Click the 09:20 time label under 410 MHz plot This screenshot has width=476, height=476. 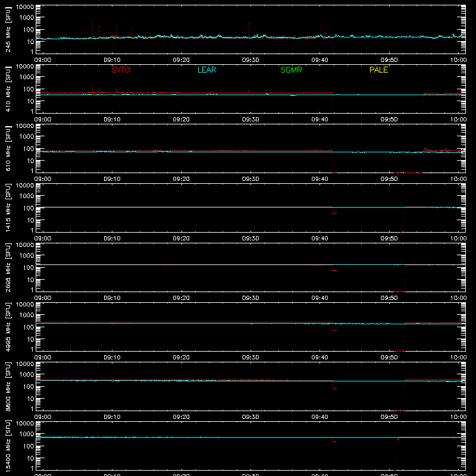[x=181, y=120]
